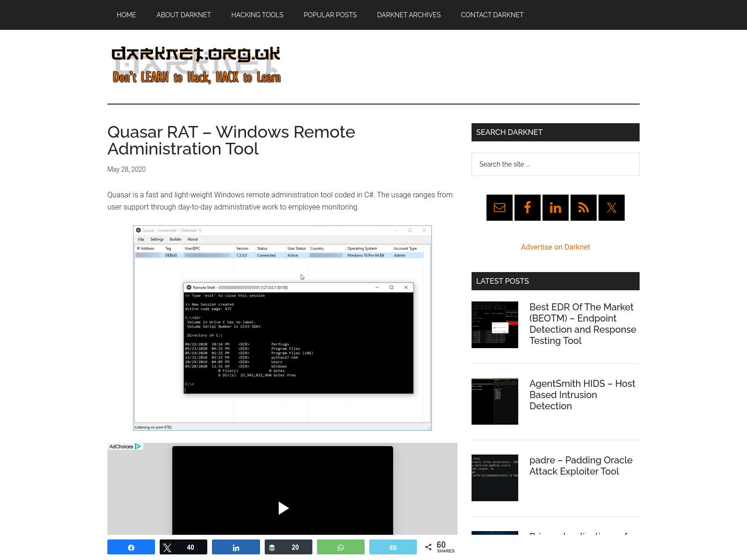The image size is (747, 560).
Task: Open the LinkedIn social icon
Action: [556, 208]
